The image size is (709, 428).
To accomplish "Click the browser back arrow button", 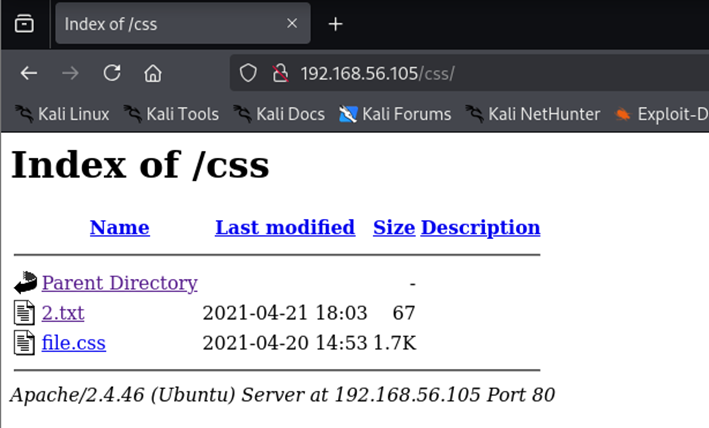I will point(29,73).
